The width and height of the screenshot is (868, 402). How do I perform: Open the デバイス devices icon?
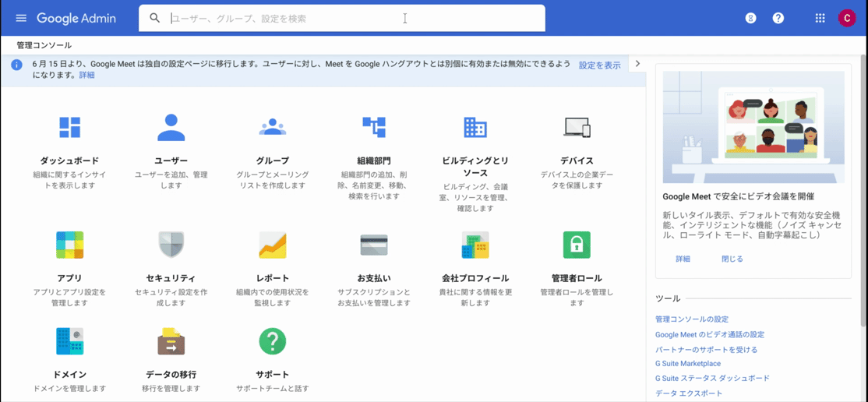click(577, 127)
